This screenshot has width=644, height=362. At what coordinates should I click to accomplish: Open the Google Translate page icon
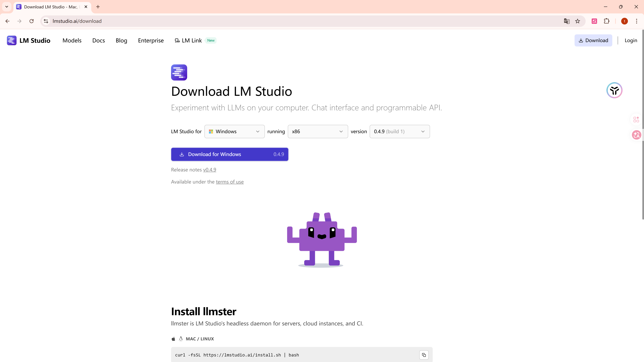pyautogui.click(x=567, y=21)
